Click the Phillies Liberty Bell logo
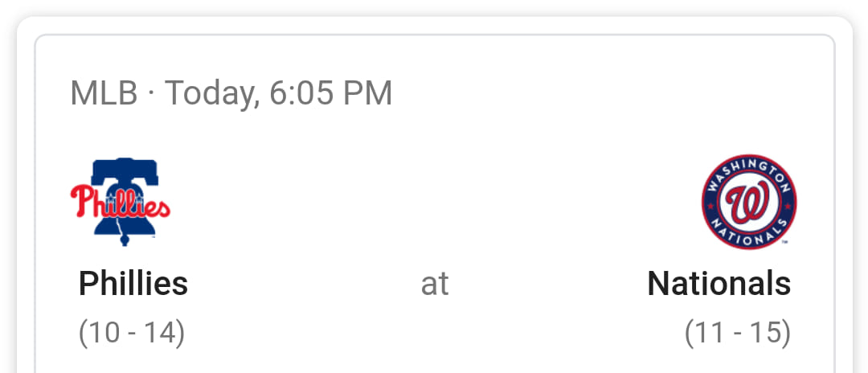Viewport: 868px width, 373px height. point(120,202)
